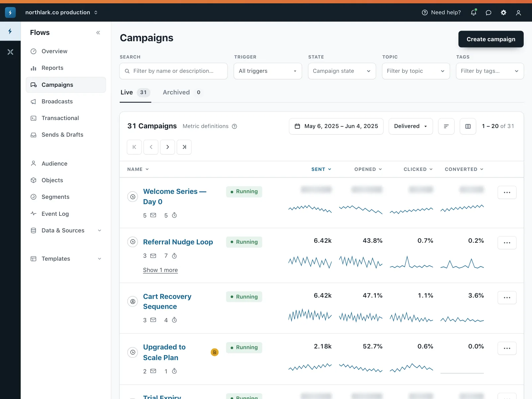The image size is (532, 399).
Task: Open the workspace switcher northlark.co production
Action: click(62, 12)
